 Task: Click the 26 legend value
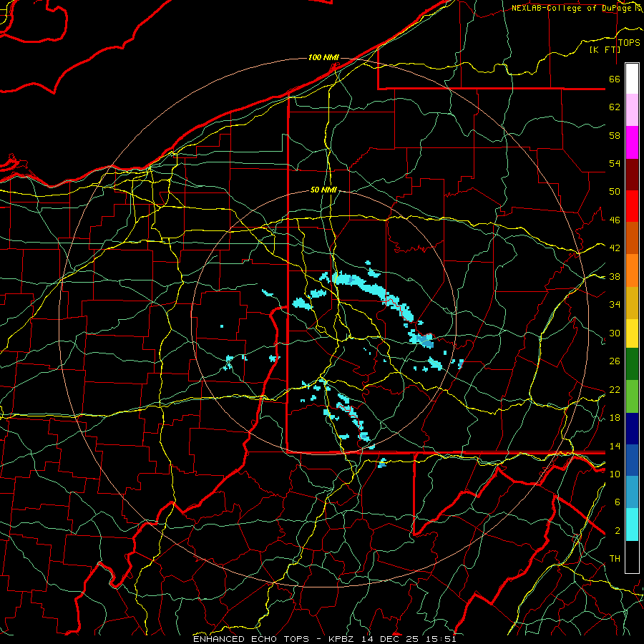(615, 361)
